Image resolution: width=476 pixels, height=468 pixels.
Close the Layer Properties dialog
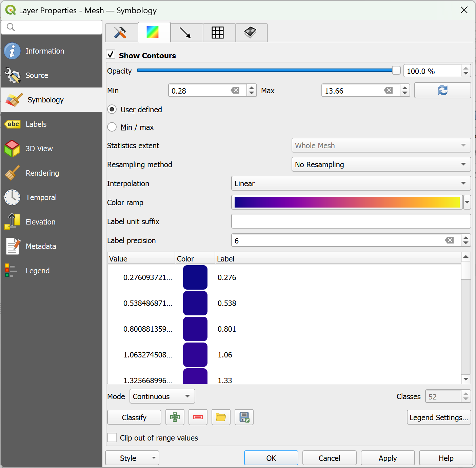464,10
